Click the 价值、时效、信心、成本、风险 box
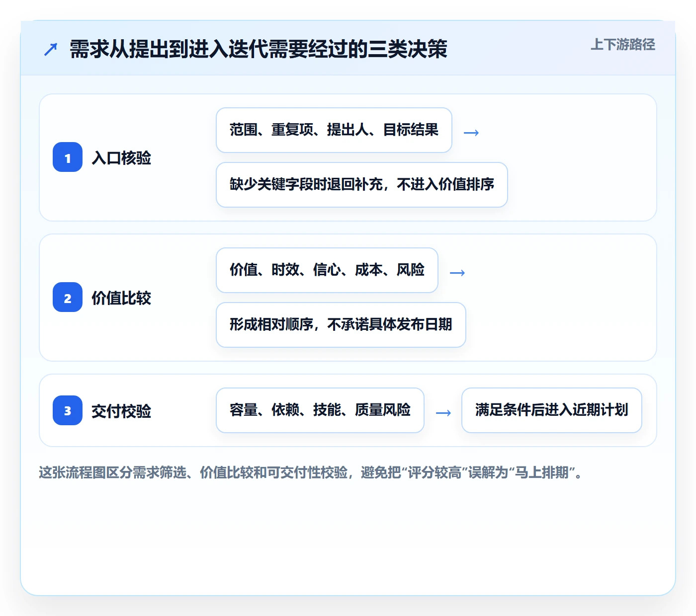 (x=327, y=270)
